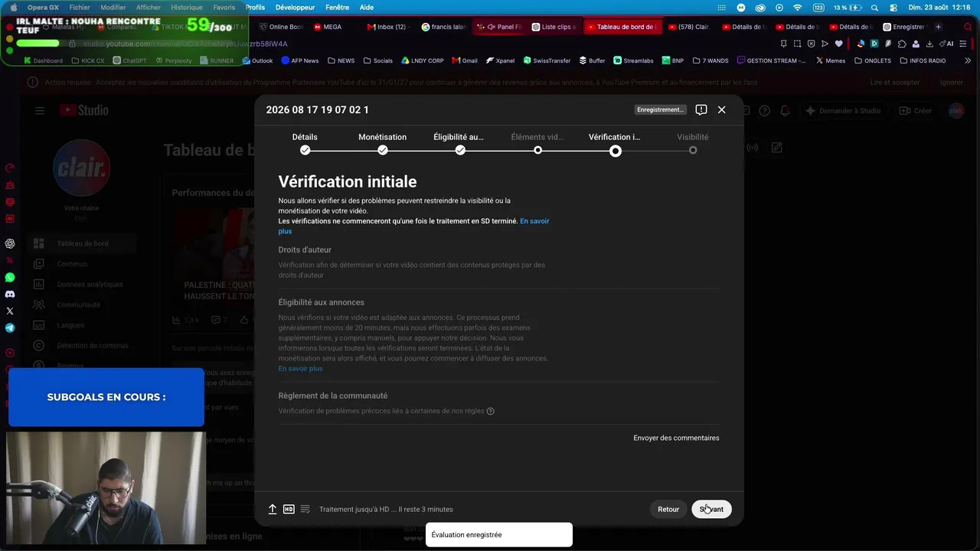Open Streamlabs bookmark
This screenshot has width=980, height=551.
click(x=633, y=60)
